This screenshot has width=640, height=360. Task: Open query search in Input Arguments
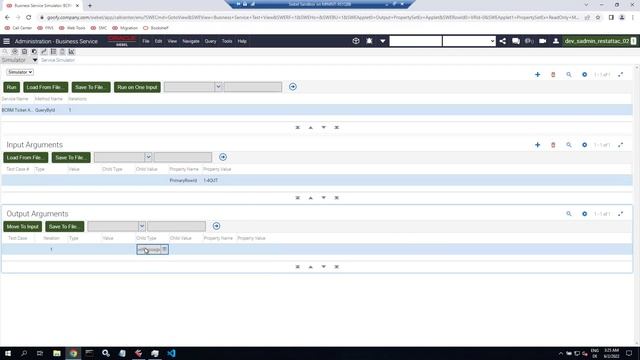(x=569, y=145)
